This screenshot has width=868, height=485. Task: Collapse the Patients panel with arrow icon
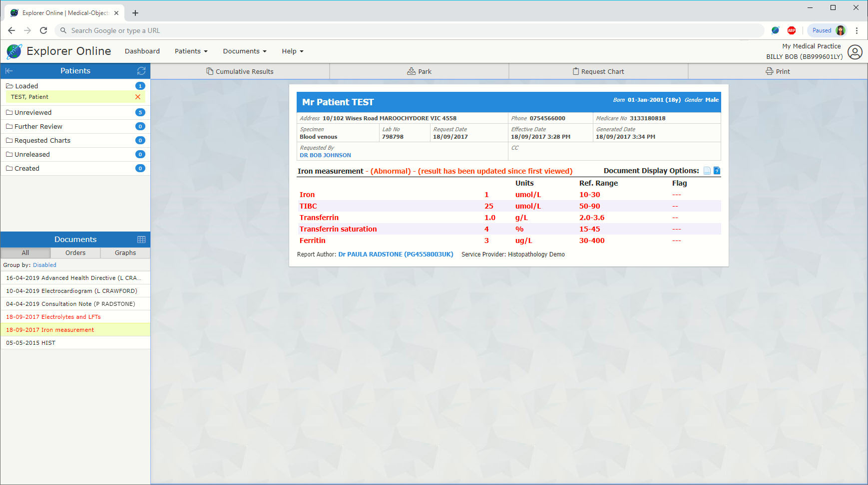point(9,71)
